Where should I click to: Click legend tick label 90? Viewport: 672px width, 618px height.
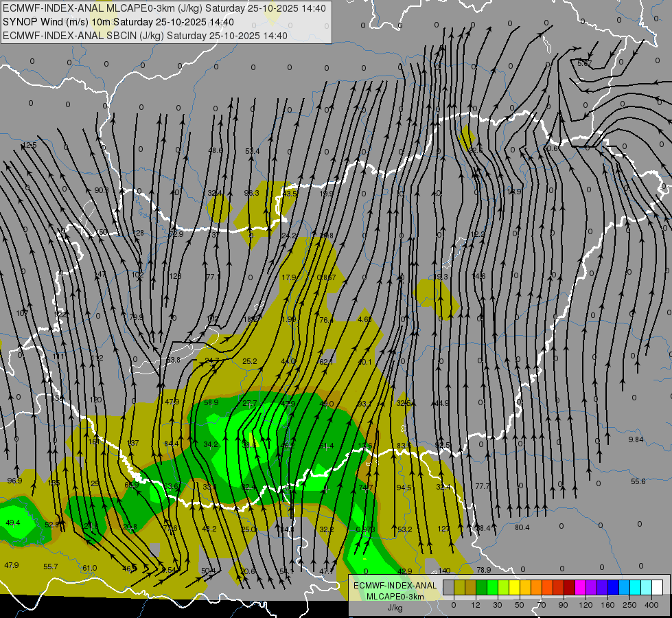click(563, 605)
